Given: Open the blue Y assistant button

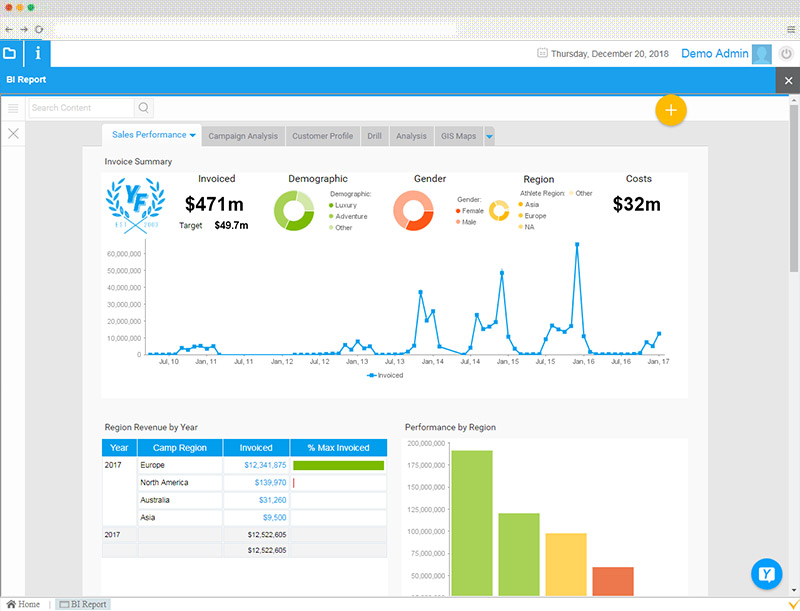Looking at the screenshot, I should tap(766, 573).
